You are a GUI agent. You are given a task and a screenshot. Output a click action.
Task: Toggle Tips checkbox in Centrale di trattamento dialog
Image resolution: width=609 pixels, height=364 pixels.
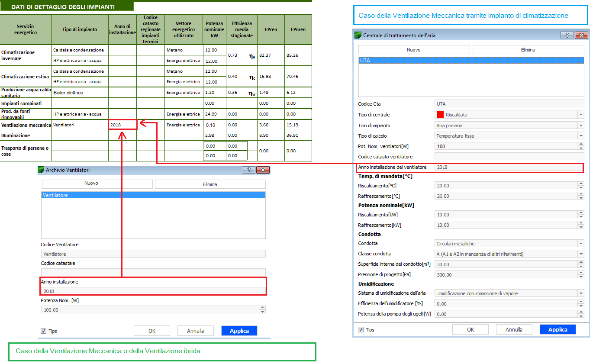[x=361, y=330]
